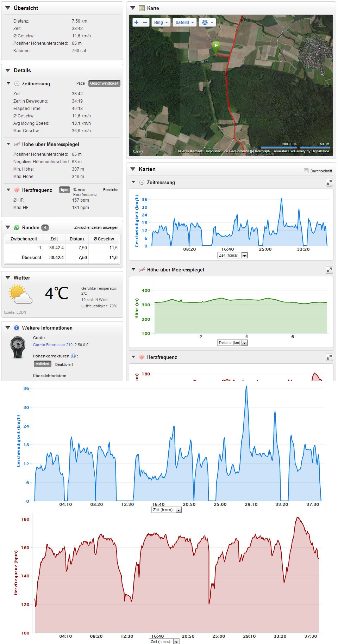
Task: Click the Zeit column header in Runden table
Action: click(54, 239)
